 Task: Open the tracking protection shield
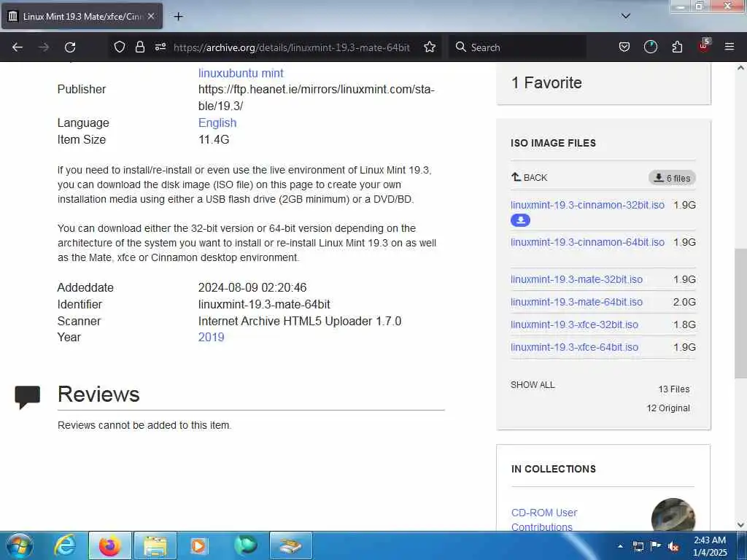(120, 47)
